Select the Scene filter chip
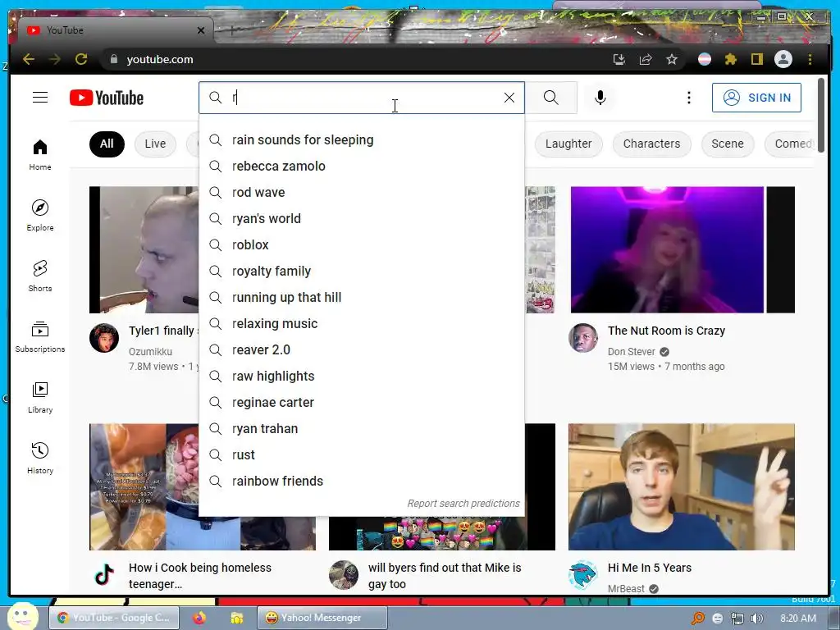This screenshot has width=840, height=630. click(728, 144)
